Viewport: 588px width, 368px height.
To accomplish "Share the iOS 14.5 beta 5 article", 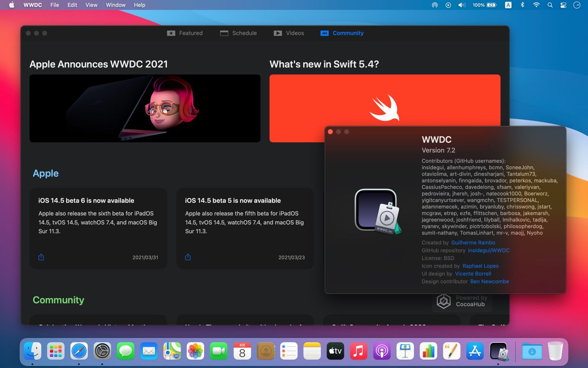I will click(x=188, y=257).
